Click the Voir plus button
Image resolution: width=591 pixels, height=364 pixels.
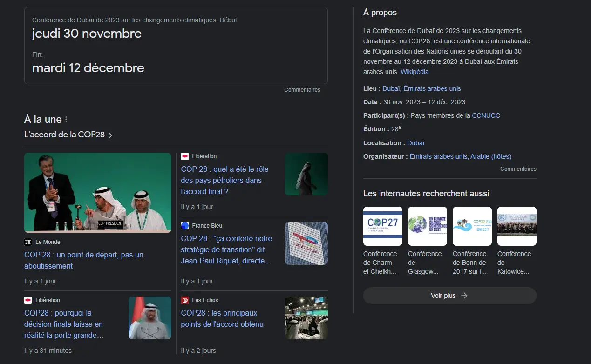point(450,296)
